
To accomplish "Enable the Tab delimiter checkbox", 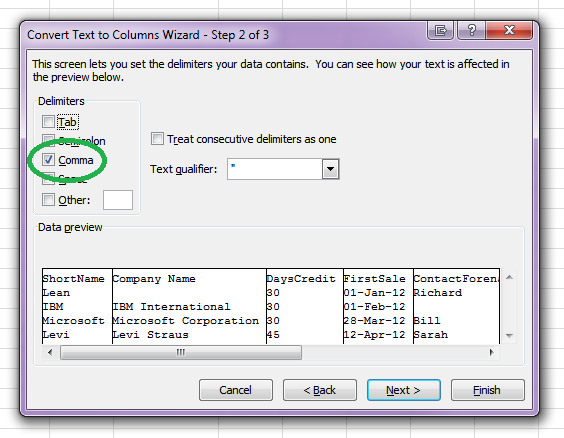I will 48,122.
